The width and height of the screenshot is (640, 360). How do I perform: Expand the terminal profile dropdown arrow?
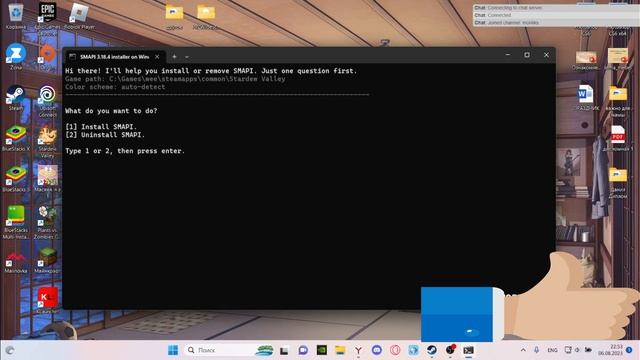click(187, 57)
